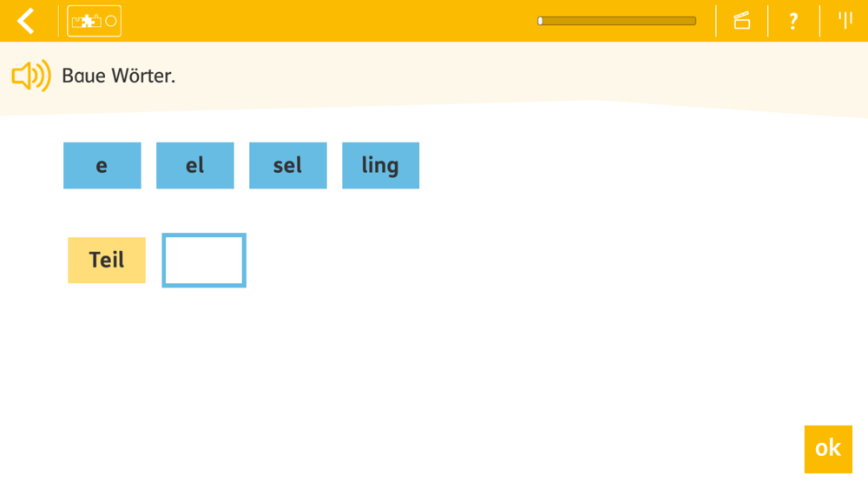The image size is (868, 489).
Task: Click the right end of progress bar
Action: click(x=693, y=21)
